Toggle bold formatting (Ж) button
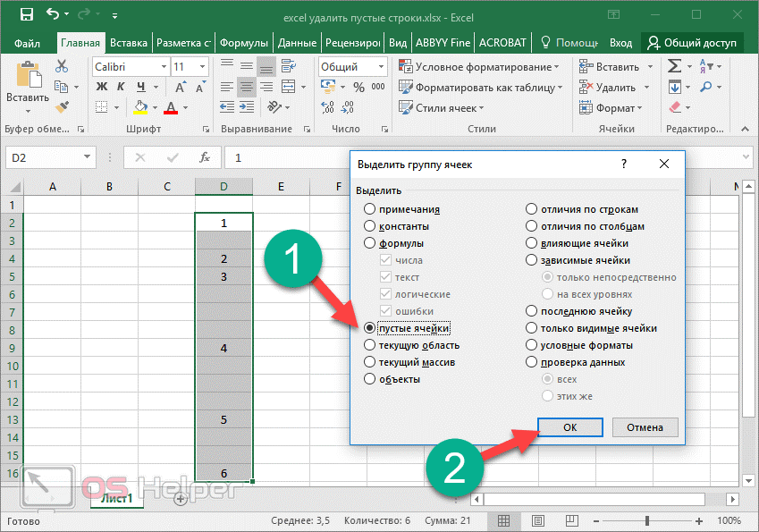 click(x=101, y=87)
